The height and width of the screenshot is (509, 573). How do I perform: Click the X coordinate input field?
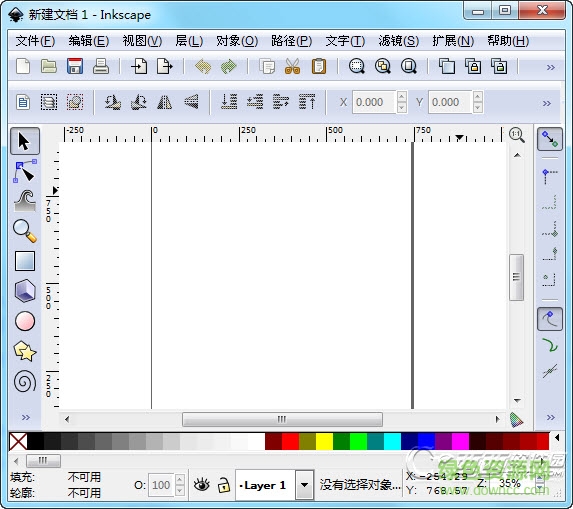click(373, 102)
